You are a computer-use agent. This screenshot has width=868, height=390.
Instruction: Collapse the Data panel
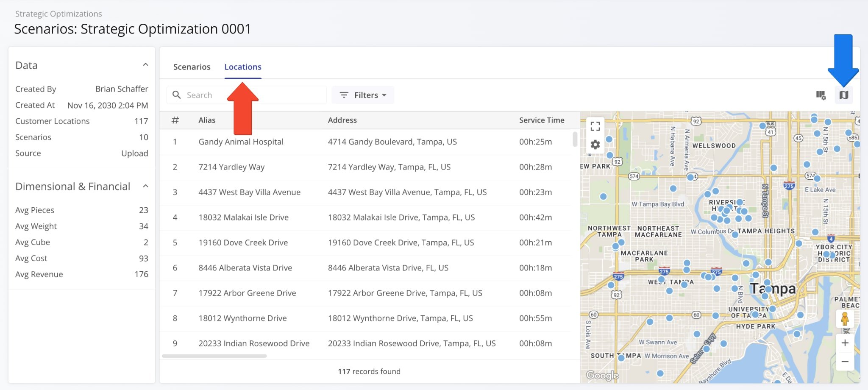pyautogui.click(x=146, y=64)
